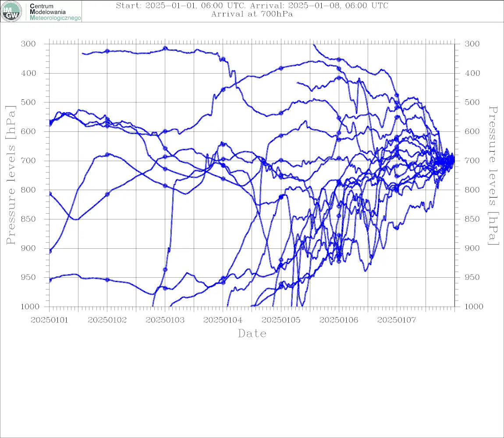Image resolution: width=504 pixels, height=438 pixels.
Task: Click the left axis 500 label
Action: click(x=28, y=102)
